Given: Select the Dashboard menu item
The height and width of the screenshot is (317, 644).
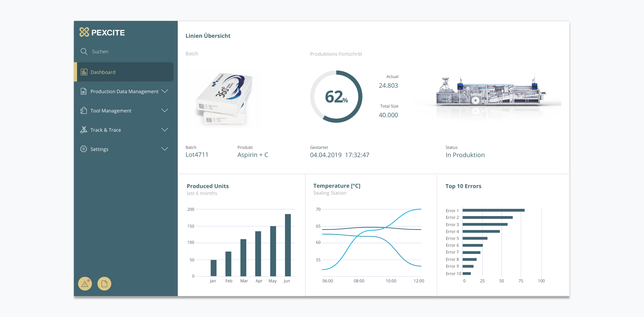Looking at the screenshot, I should tap(103, 72).
